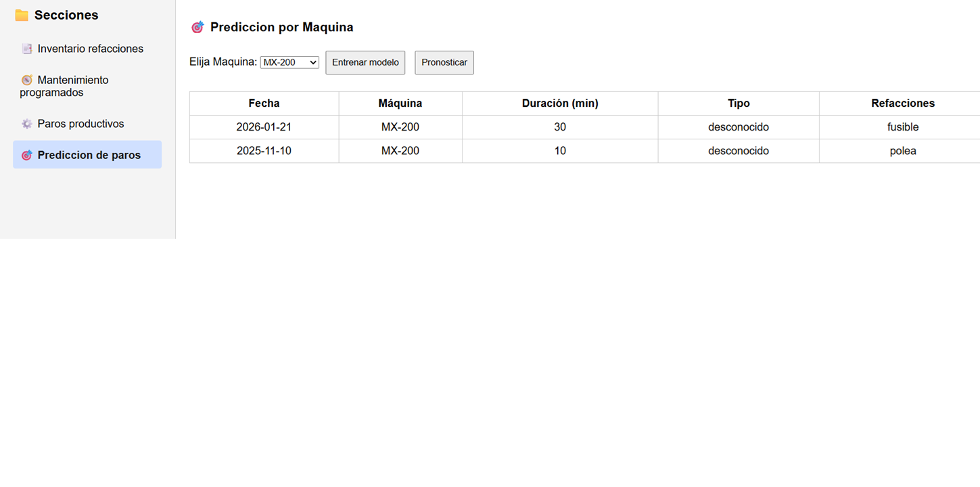This screenshot has width=980, height=487.
Task: Select the highlighted Prediccion de paros entry
Action: (x=89, y=154)
